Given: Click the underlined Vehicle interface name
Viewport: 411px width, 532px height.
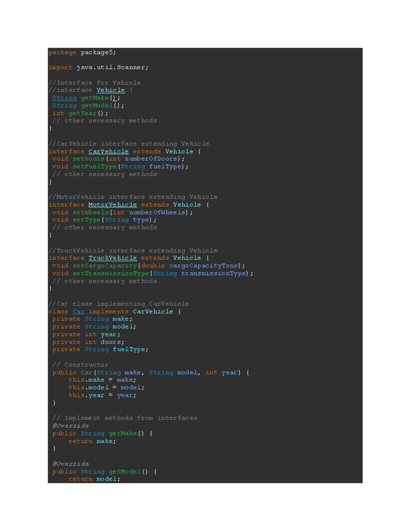Looking at the screenshot, I should point(110,90).
